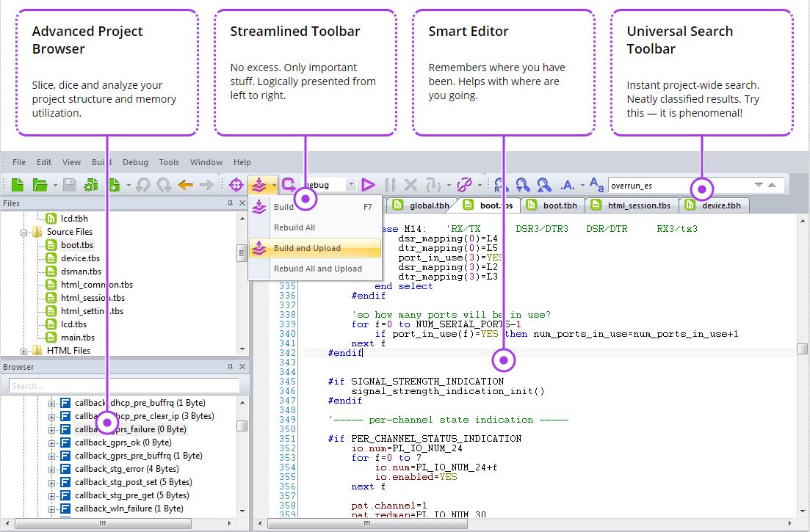
Task: Collapse the Source Files folder node
Action: tap(24, 232)
